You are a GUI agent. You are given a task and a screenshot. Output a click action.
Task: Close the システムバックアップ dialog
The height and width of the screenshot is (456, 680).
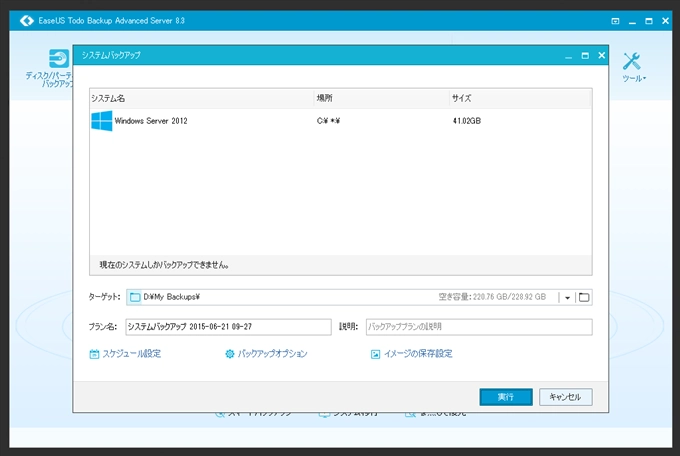[x=602, y=56]
